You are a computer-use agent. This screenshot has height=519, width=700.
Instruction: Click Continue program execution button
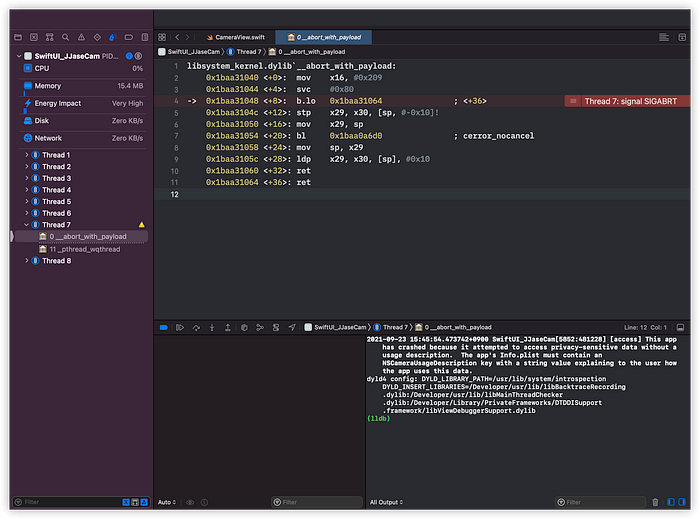pyautogui.click(x=180, y=328)
